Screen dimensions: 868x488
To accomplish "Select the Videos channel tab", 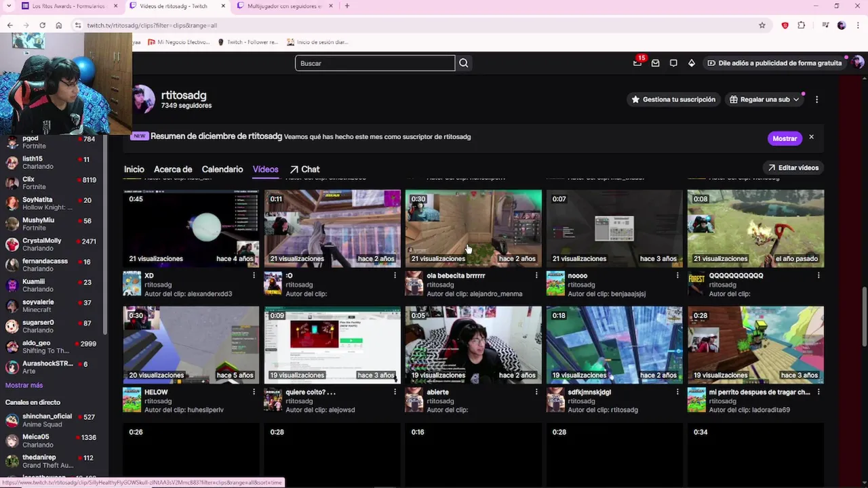I will click(265, 169).
